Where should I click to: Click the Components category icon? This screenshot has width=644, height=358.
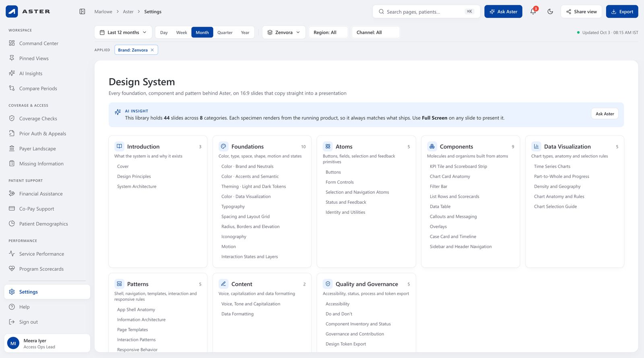[432, 146]
